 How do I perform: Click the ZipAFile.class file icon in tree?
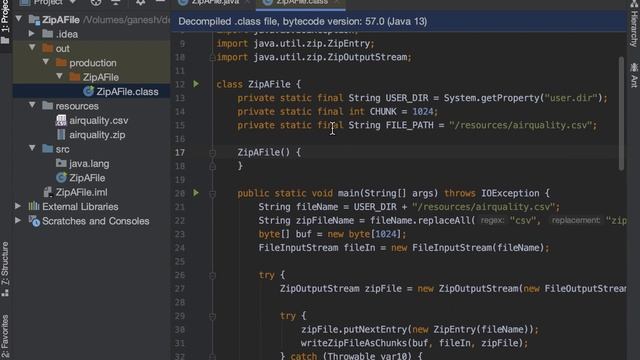coord(88,91)
